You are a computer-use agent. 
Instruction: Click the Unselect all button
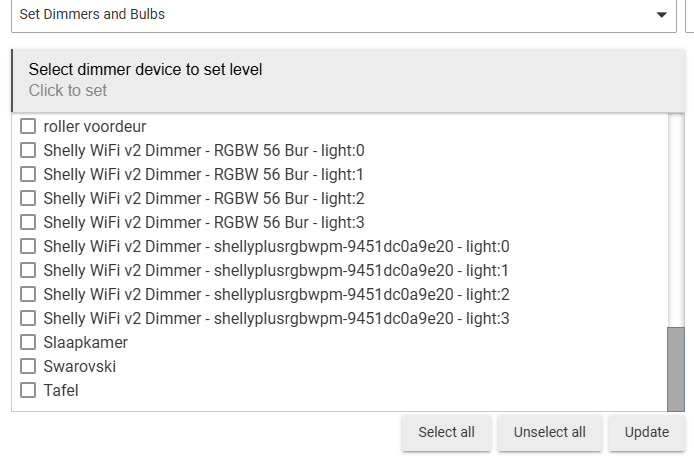(549, 433)
